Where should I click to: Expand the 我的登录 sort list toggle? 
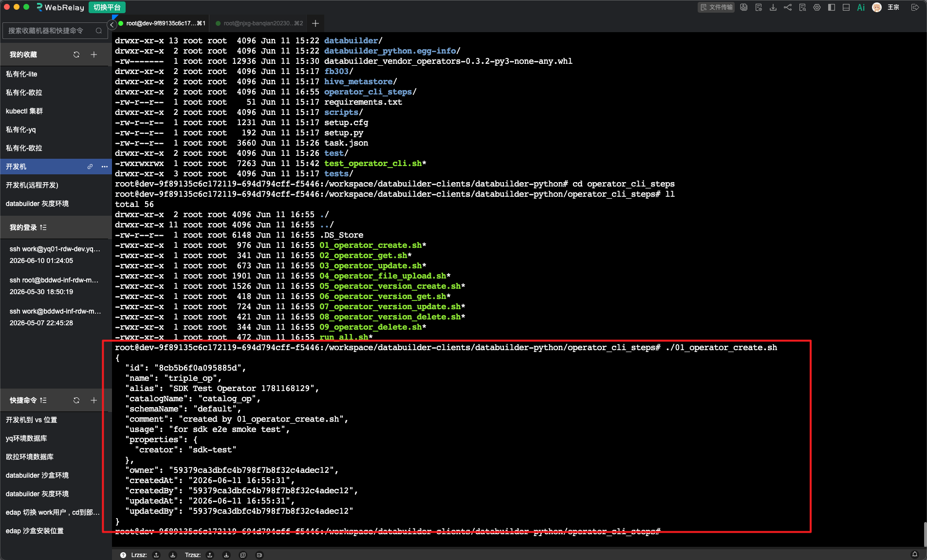pos(43,227)
